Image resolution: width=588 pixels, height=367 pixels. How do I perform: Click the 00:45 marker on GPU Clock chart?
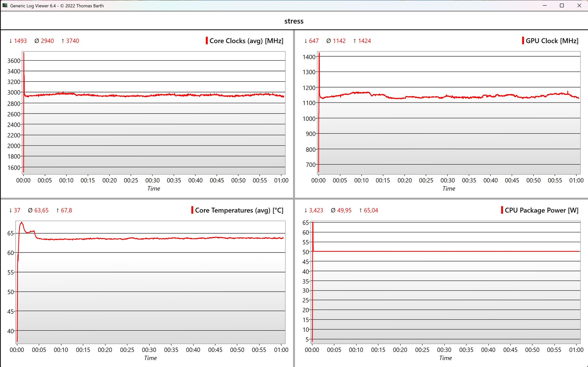tap(512, 180)
